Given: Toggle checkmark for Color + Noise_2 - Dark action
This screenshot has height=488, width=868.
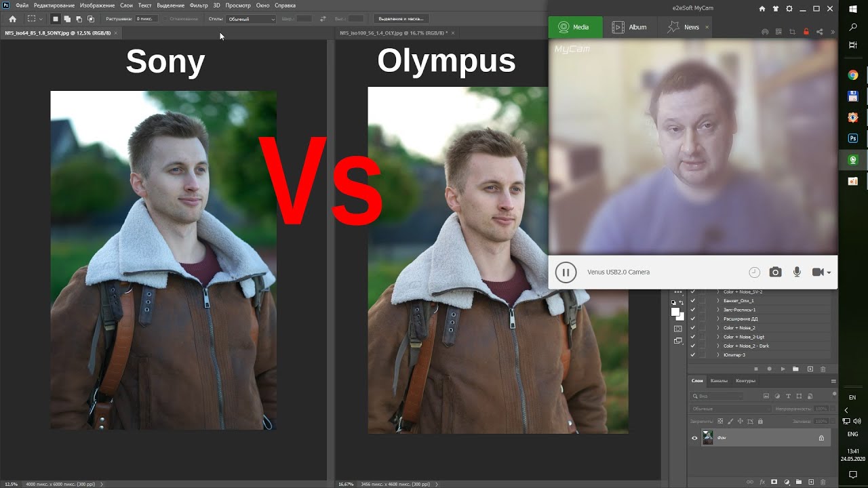Looking at the screenshot, I should tap(692, 346).
